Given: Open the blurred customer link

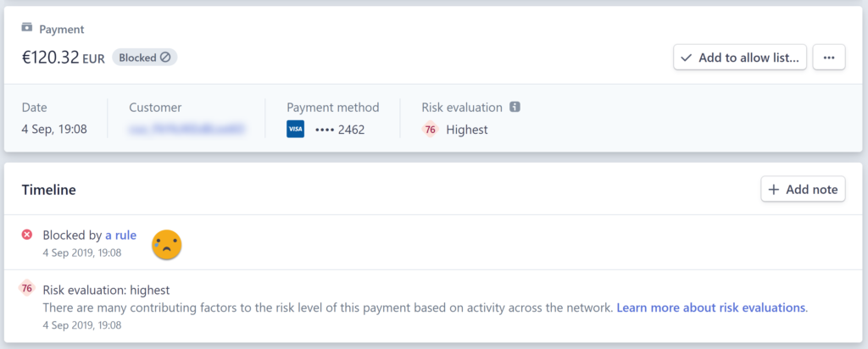Looking at the screenshot, I should (186, 130).
